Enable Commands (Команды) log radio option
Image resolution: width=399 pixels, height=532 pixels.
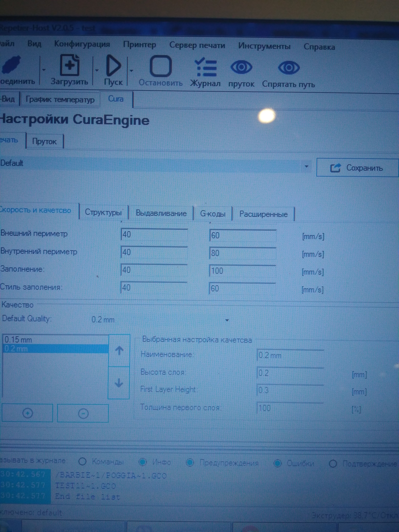(82, 462)
